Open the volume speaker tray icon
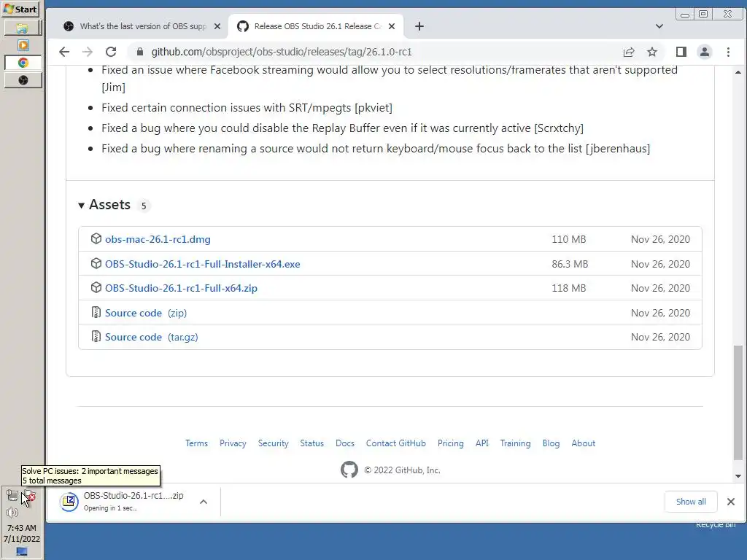Screen dimensions: 747x560 tap(12, 513)
